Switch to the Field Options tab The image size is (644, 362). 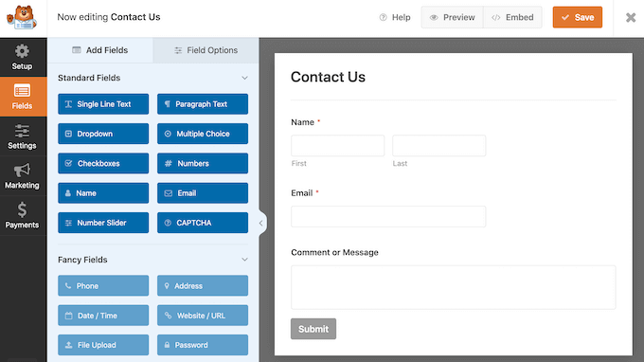(206, 50)
